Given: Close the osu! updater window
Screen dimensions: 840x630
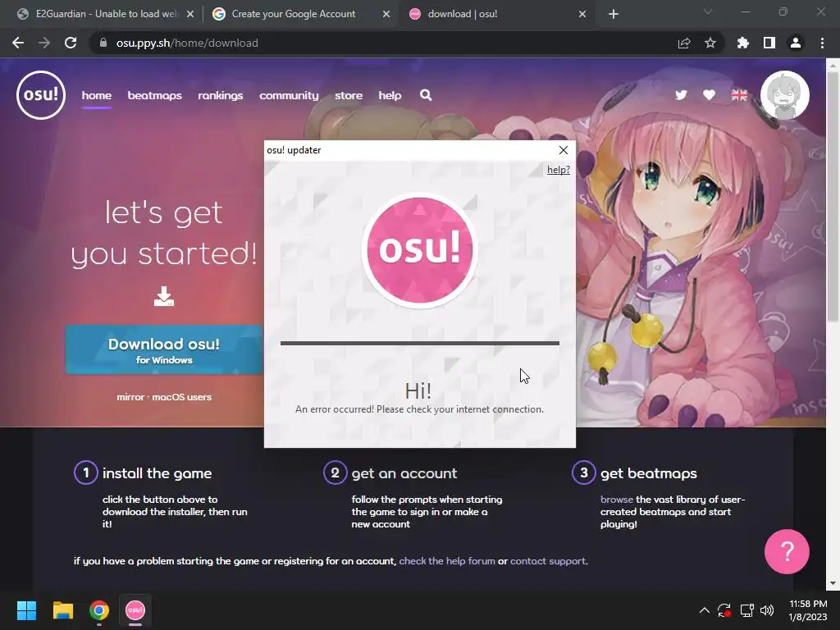Looking at the screenshot, I should coord(563,150).
